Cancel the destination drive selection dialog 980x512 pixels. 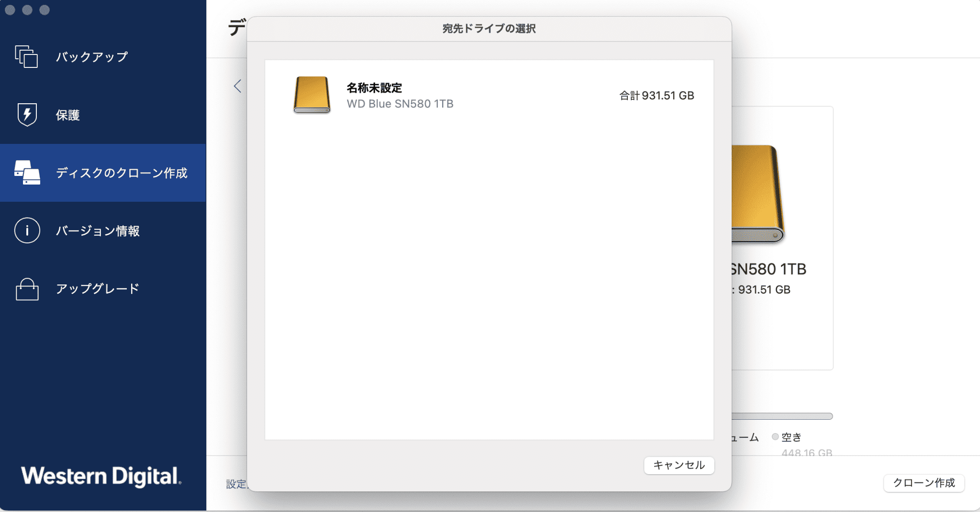679,465
